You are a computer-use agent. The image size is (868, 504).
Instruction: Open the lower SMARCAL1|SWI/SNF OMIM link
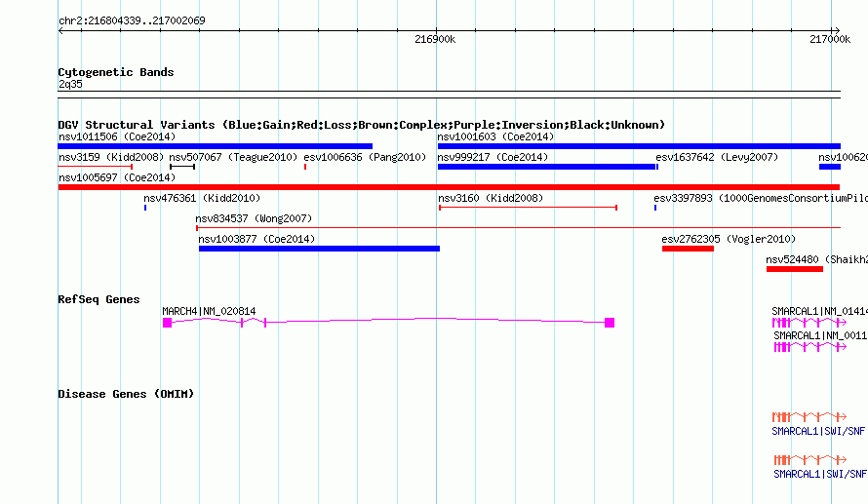[x=820, y=474]
